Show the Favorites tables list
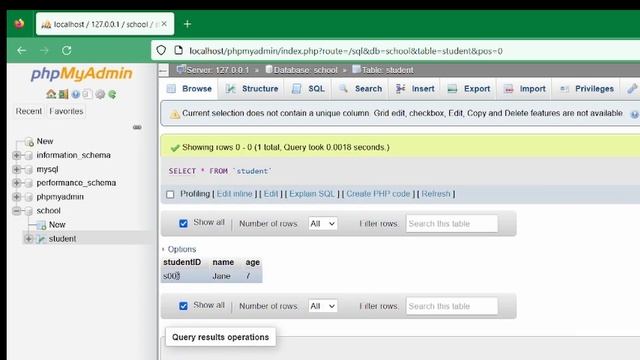The height and width of the screenshot is (360, 640). [66, 111]
